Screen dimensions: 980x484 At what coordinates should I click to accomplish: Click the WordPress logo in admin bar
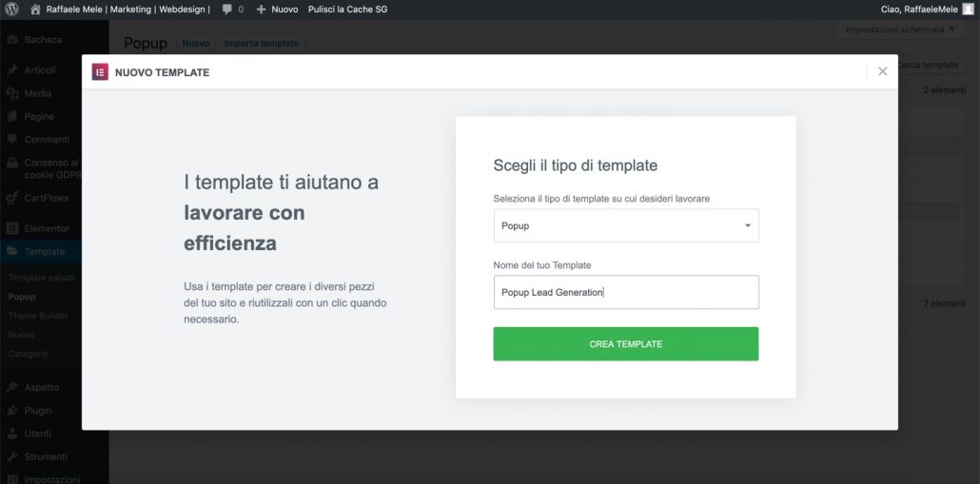point(11,10)
